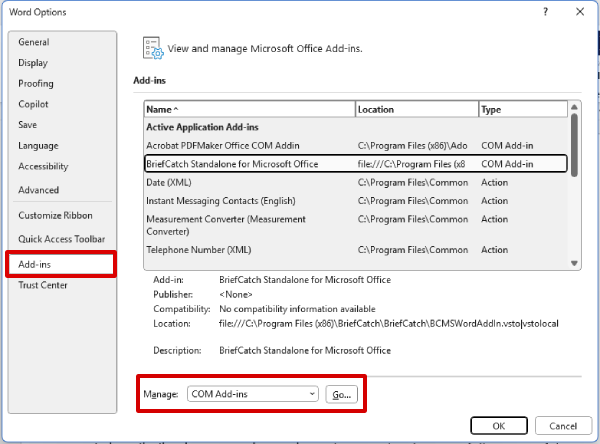Click the BCMSWordAddIn.vsto location path text

coord(388,324)
